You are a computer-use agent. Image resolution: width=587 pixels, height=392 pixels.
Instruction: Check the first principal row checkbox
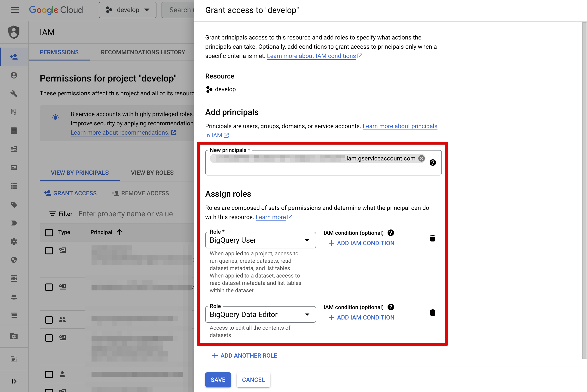click(49, 250)
